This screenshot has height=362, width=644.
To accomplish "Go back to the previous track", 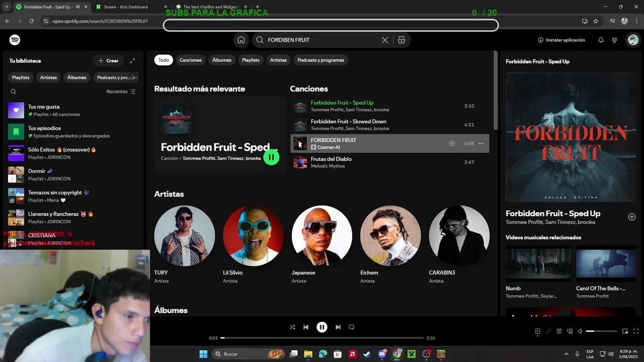I will tap(306, 327).
